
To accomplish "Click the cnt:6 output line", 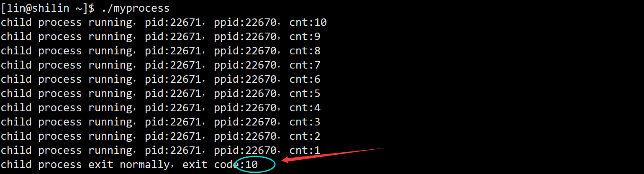I will (161, 79).
